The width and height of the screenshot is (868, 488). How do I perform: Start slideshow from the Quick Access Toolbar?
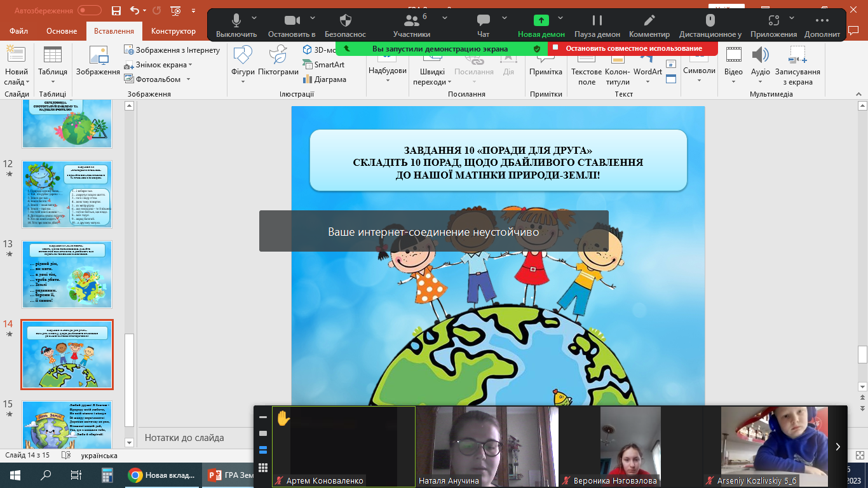176,11
